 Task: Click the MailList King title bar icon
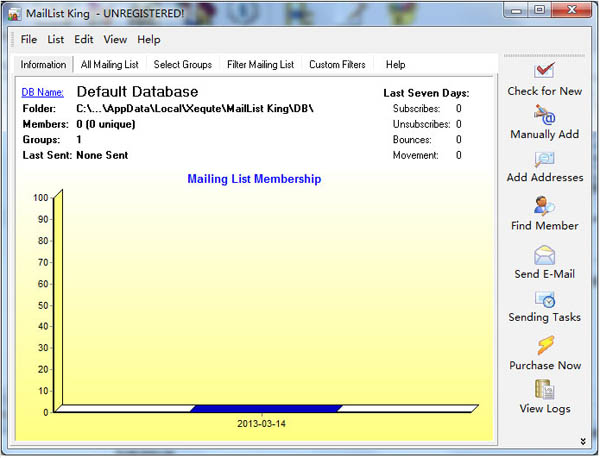click(15, 12)
